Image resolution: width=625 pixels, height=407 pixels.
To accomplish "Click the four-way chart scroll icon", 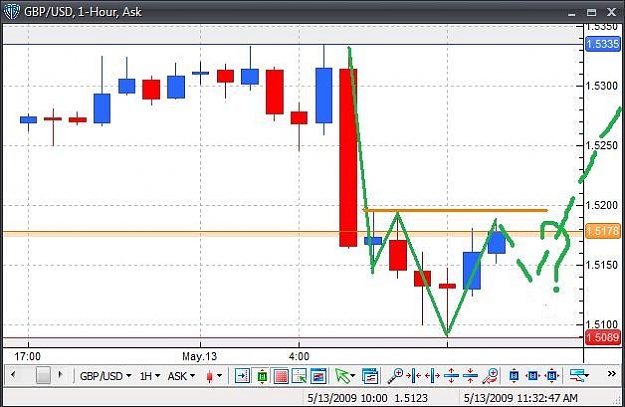I will (x=552, y=376).
